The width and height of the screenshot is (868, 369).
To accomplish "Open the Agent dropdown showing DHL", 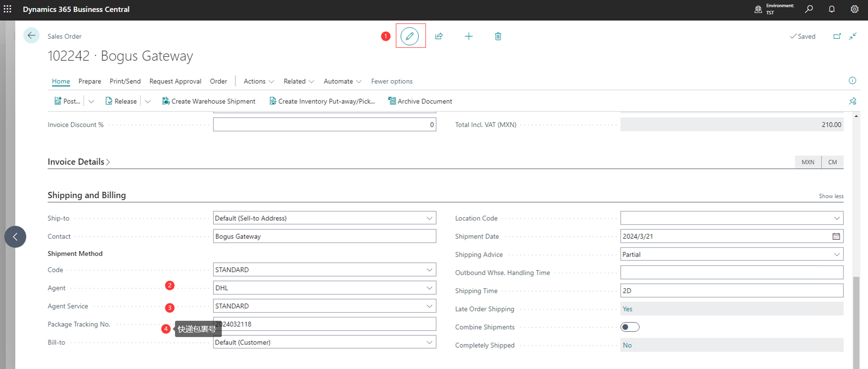I will pos(429,288).
